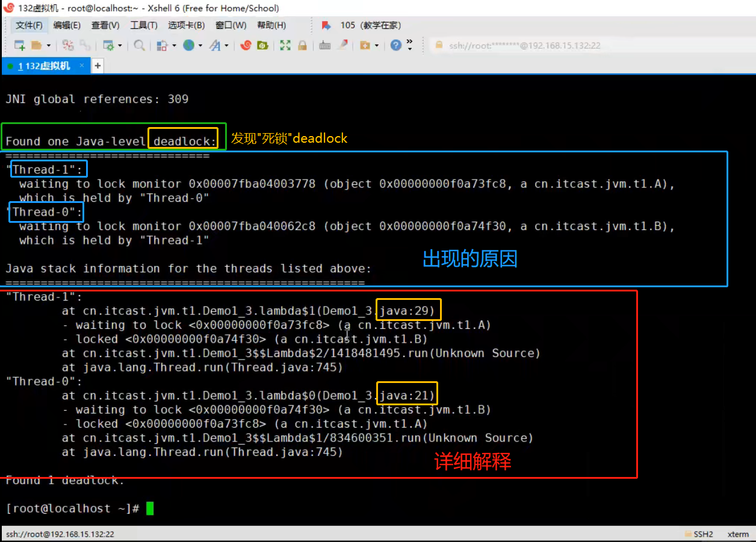Viewport: 756px width, 542px height.
Task: Click the Disconnect icon
Action: (68, 45)
